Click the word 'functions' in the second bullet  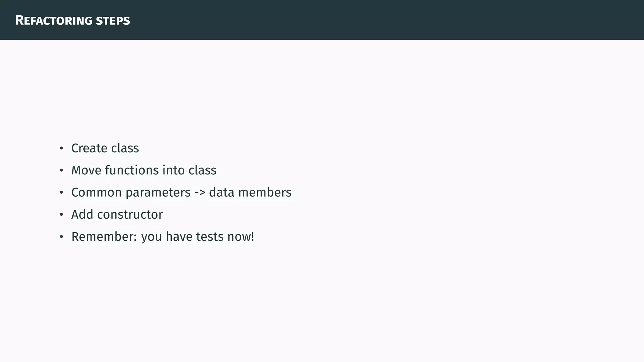(132, 170)
